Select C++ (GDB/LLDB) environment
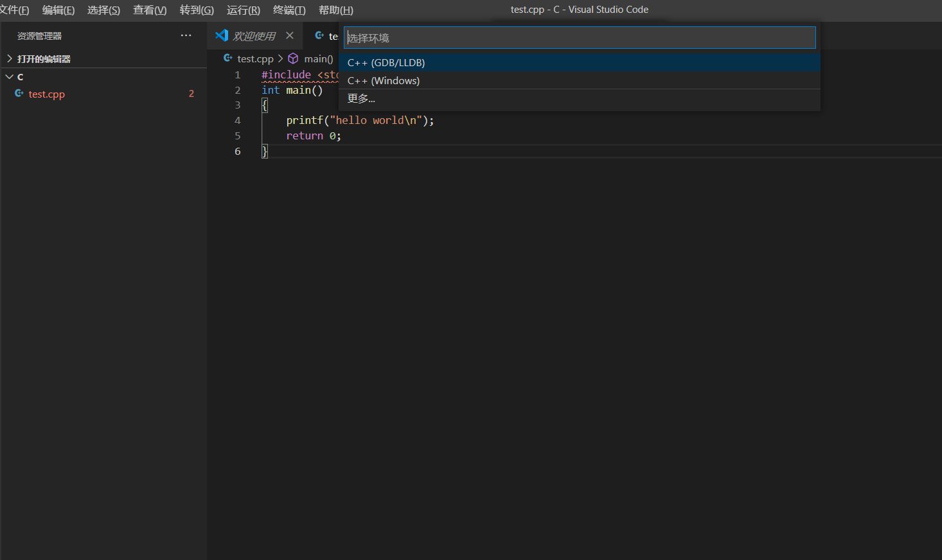The width and height of the screenshot is (942, 560). coord(580,62)
